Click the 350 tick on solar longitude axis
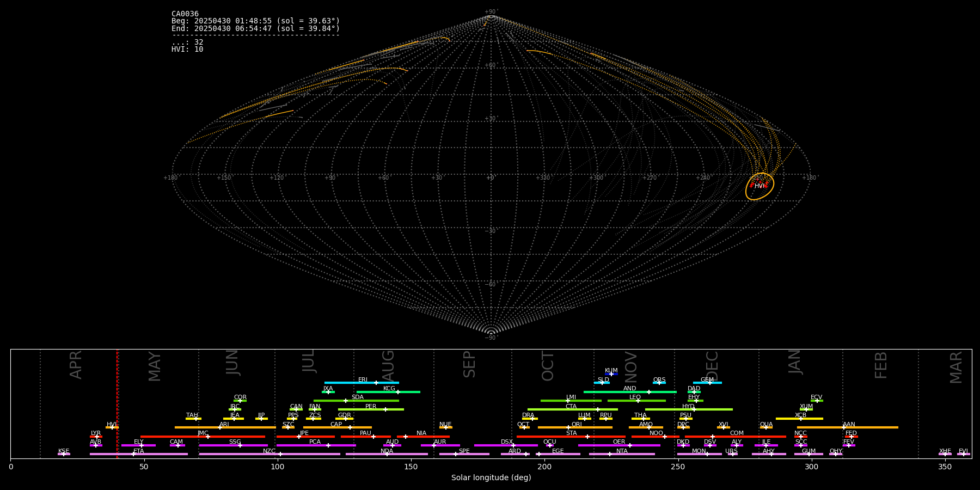Viewport: 980px width, 490px height. click(x=945, y=467)
